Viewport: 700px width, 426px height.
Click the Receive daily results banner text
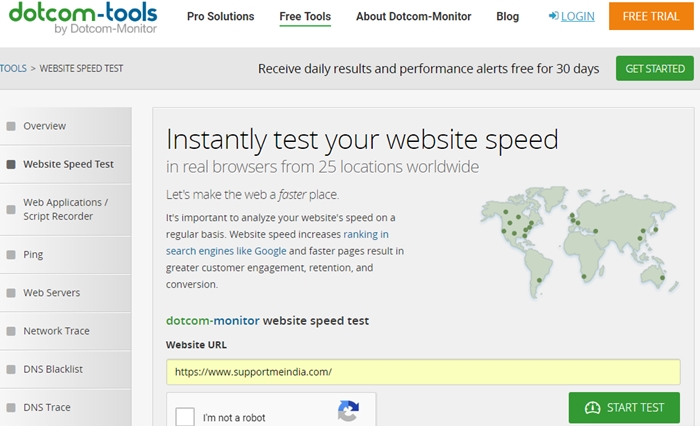429,69
